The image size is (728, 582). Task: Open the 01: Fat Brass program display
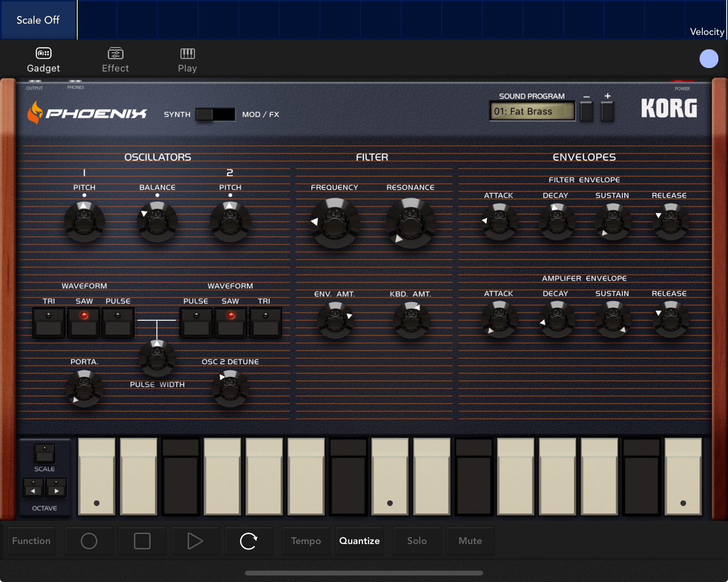coord(532,111)
